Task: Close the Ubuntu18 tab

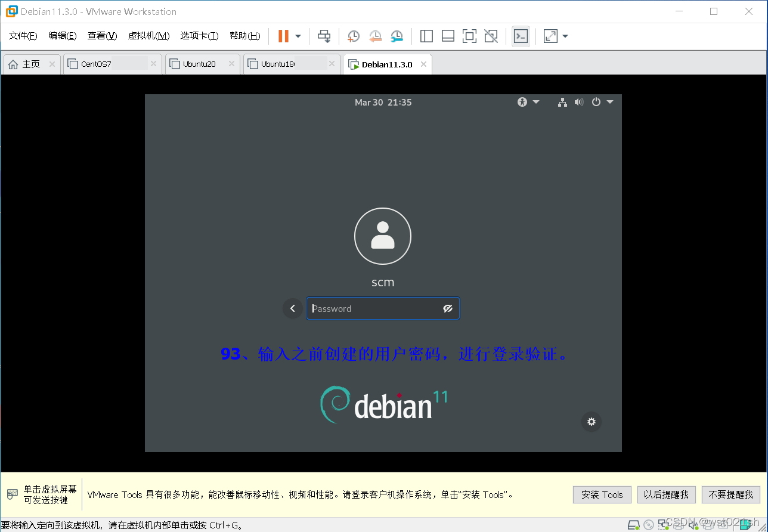Action: pyautogui.click(x=332, y=64)
